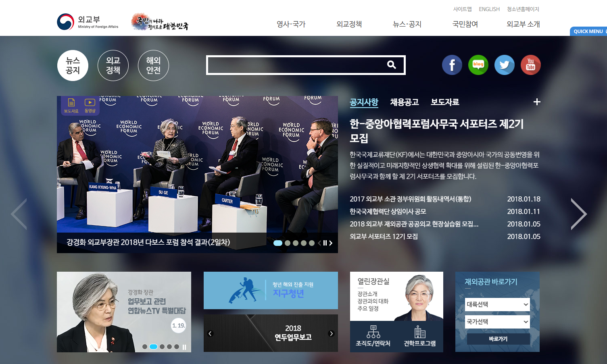Open the Twitter icon
The width and height of the screenshot is (607, 364).
pos(504,65)
